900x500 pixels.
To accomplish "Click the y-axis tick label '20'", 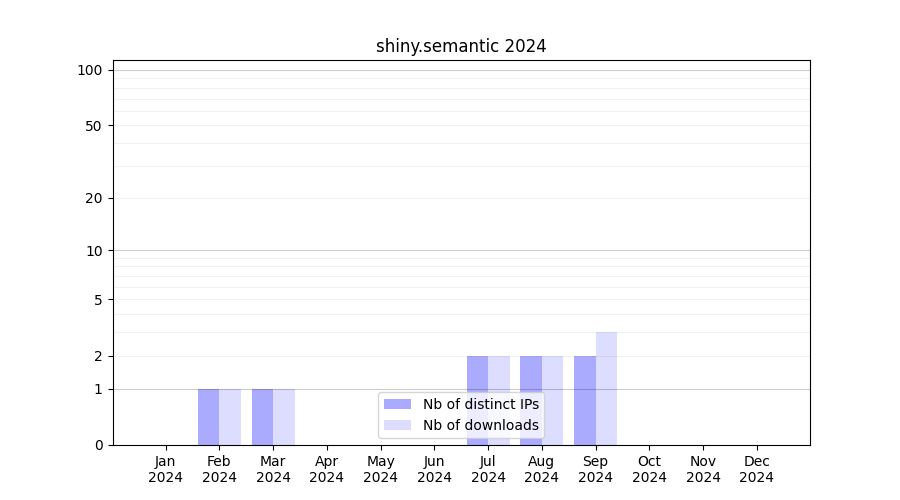I will coord(94,198).
